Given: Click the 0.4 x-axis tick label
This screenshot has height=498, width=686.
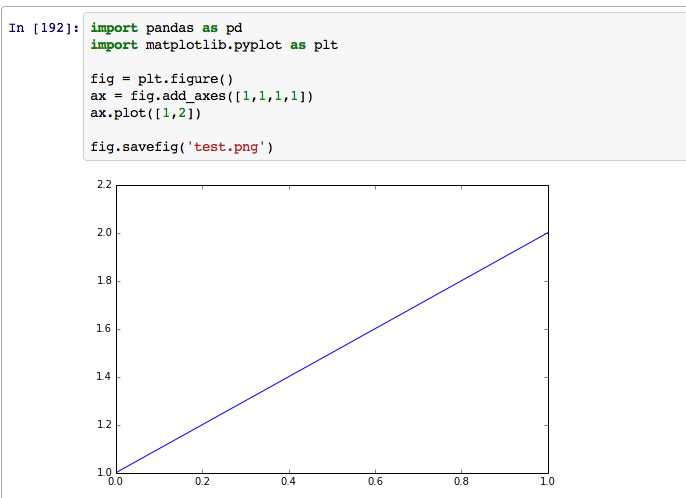Looking at the screenshot, I should pyautogui.click(x=288, y=482).
